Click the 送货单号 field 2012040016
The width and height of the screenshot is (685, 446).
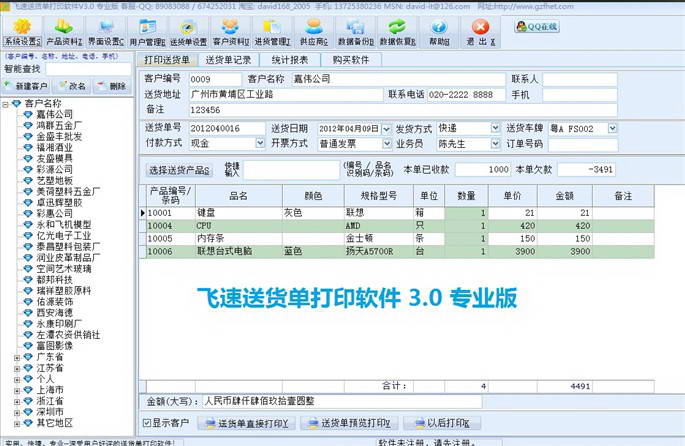tap(227, 128)
